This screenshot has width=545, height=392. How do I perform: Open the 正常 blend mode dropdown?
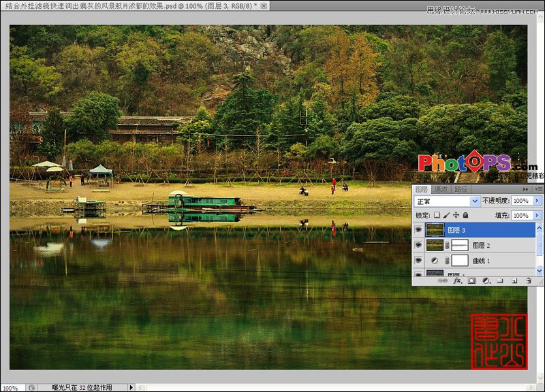476,200
